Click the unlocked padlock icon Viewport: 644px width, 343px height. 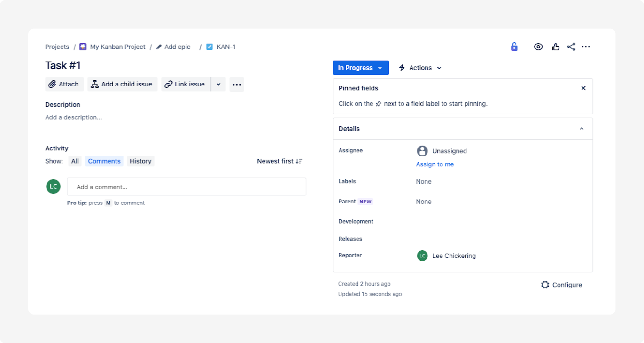514,47
